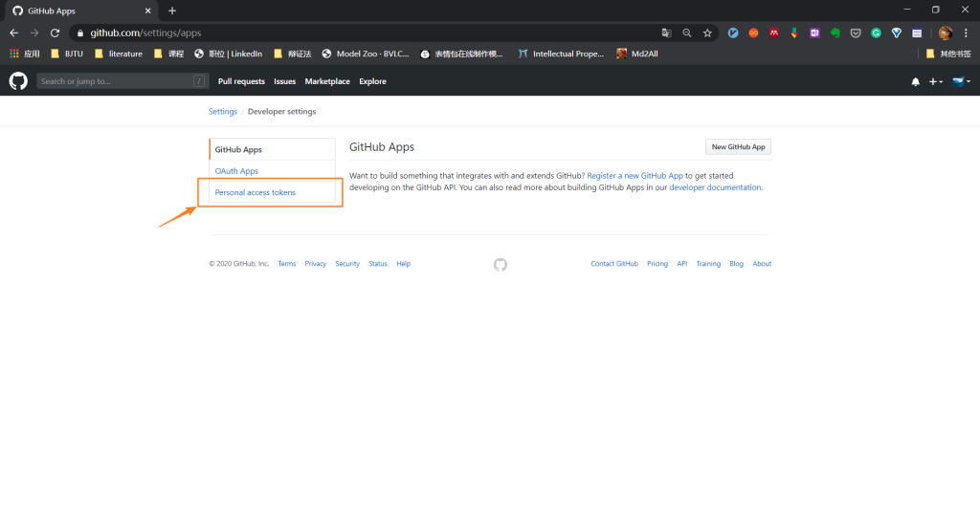Viewport: 980px width, 525px height.
Task: Open the Apps grid bookmark shortcut
Action: tap(25, 54)
